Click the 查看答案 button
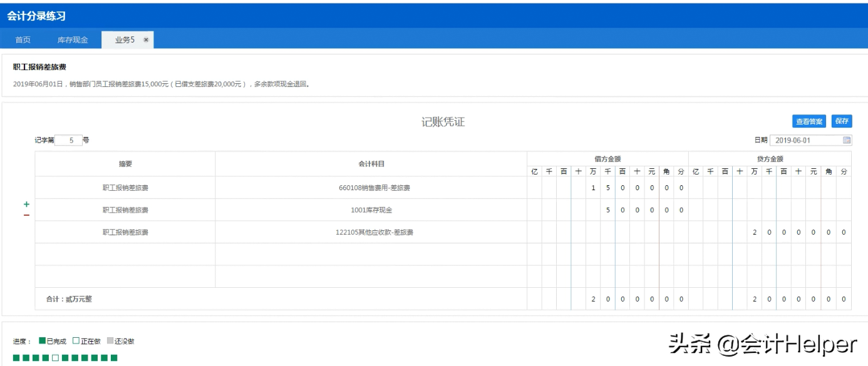This screenshot has height=366, width=868. click(809, 121)
